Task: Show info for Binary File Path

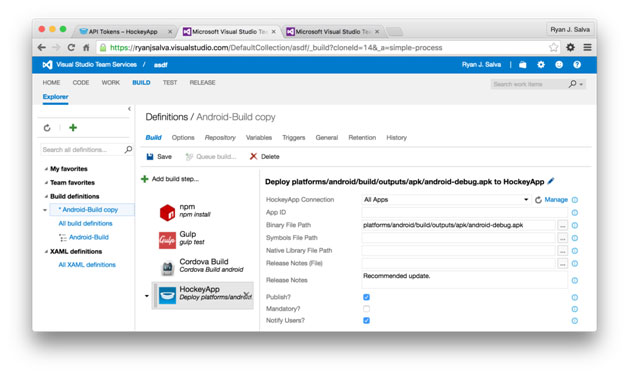Action: [x=575, y=225]
